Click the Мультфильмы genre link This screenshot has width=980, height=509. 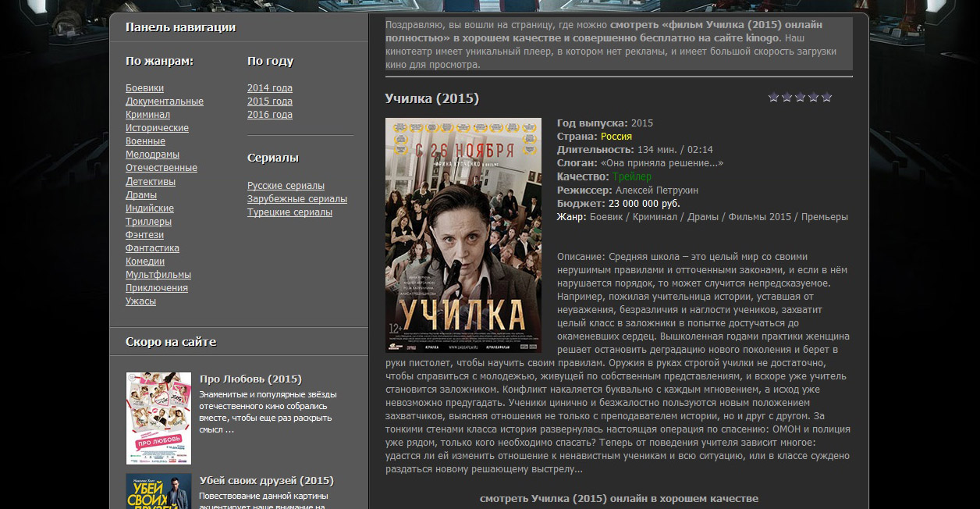click(158, 275)
